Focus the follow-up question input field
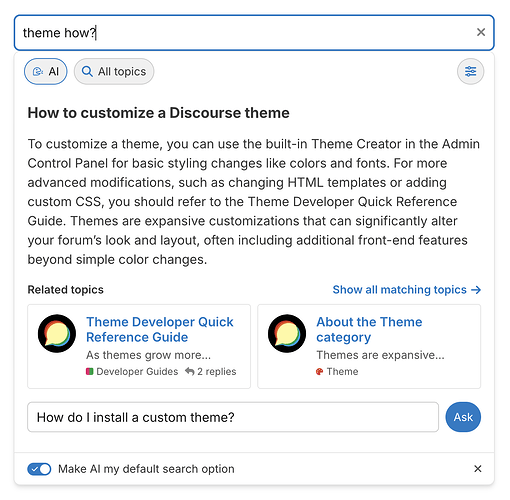 [x=233, y=417]
